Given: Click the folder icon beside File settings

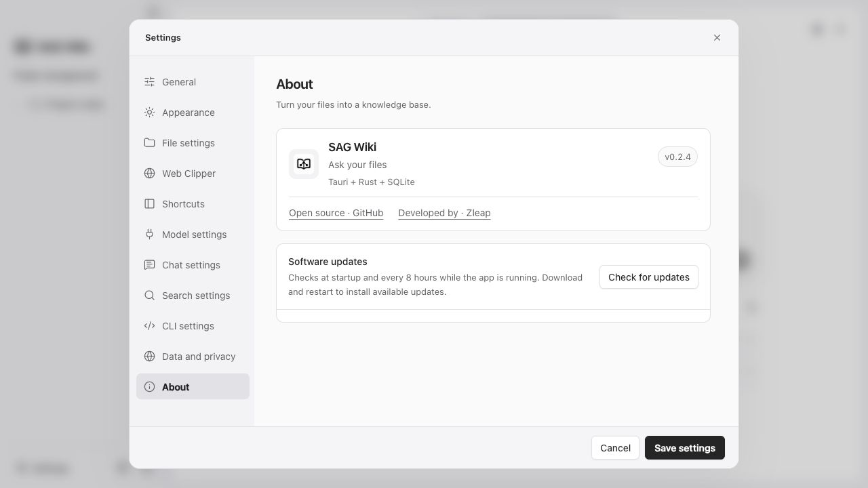Looking at the screenshot, I should (149, 143).
